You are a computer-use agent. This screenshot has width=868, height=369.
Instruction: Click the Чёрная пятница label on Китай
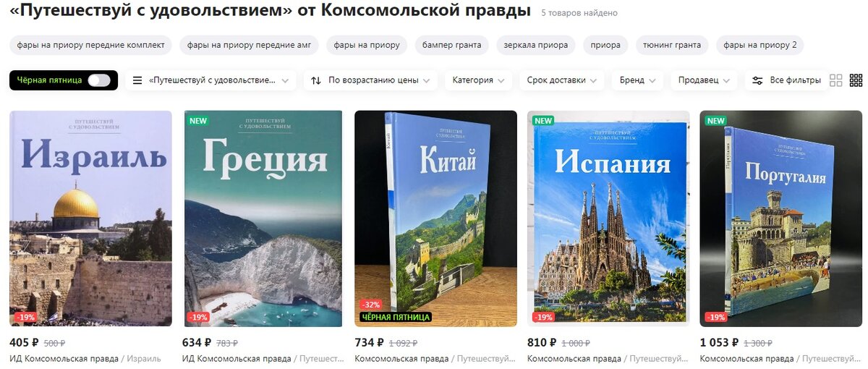pyautogui.click(x=396, y=317)
